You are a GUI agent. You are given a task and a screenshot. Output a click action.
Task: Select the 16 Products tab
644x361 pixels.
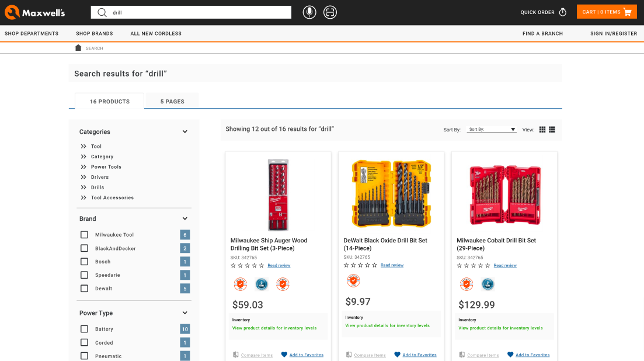tap(110, 101)
